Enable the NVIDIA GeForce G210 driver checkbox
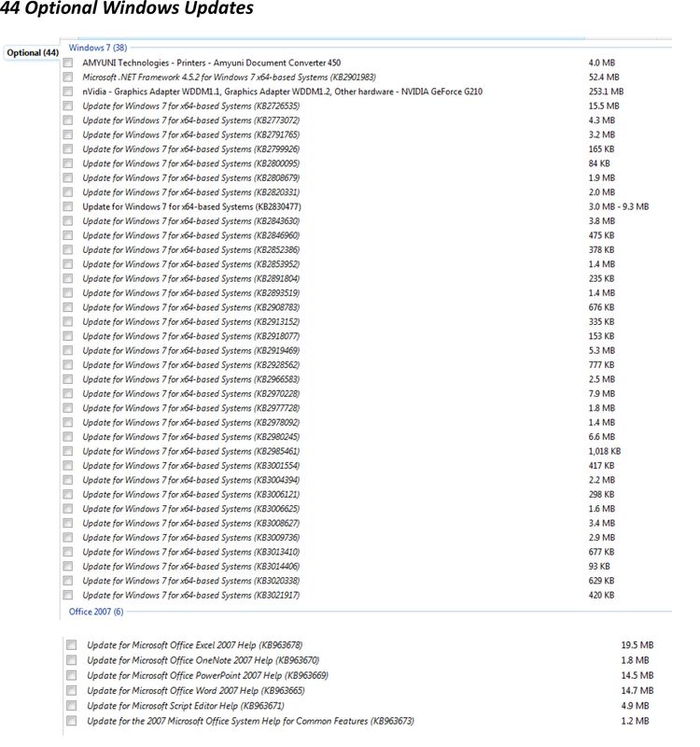This screenshot has width=700, height=747. (68, 92)
